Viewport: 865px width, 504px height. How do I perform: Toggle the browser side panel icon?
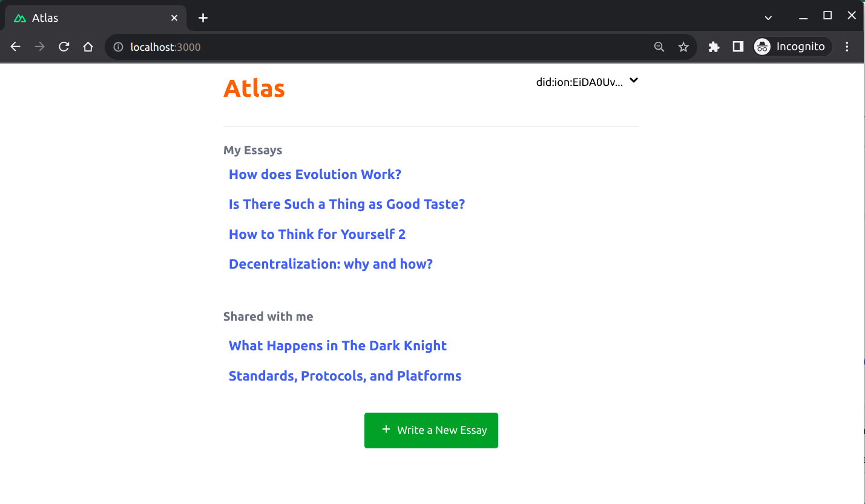[x=738, y=47]
